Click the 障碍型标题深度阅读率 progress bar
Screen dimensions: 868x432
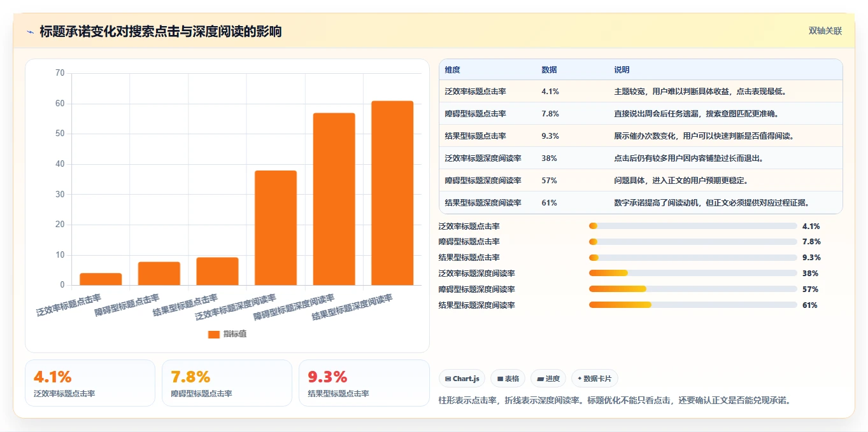point(693,289)
